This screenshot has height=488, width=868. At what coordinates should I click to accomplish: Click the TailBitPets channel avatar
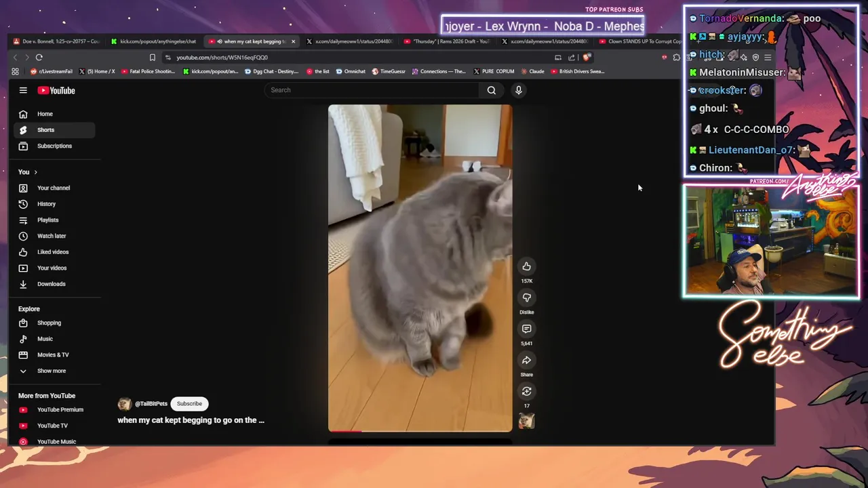tap(124, 404)
